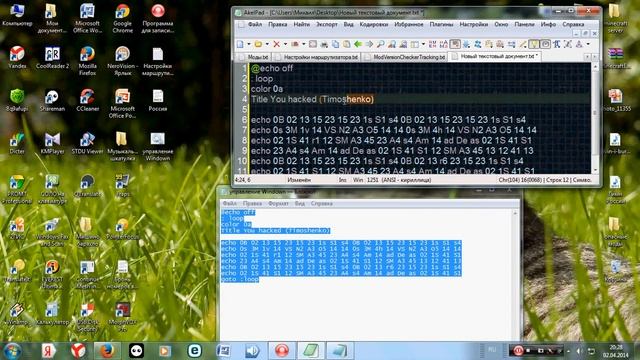Click the red save toolbar icon
The image size is (640, 360).
point(295,44)
